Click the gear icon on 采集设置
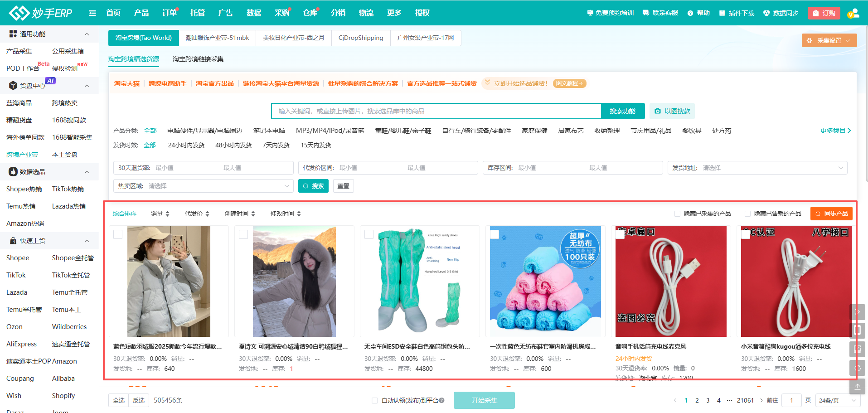Image resolution: width=868 pixels, height=413 pixels. point(810,40)
